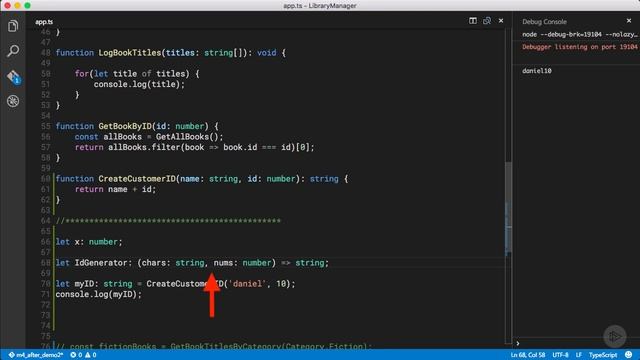This screenshot has width=640, height=360.
Task: Show the open changes icon in editor toolbar
Action: tap(487, 20)
